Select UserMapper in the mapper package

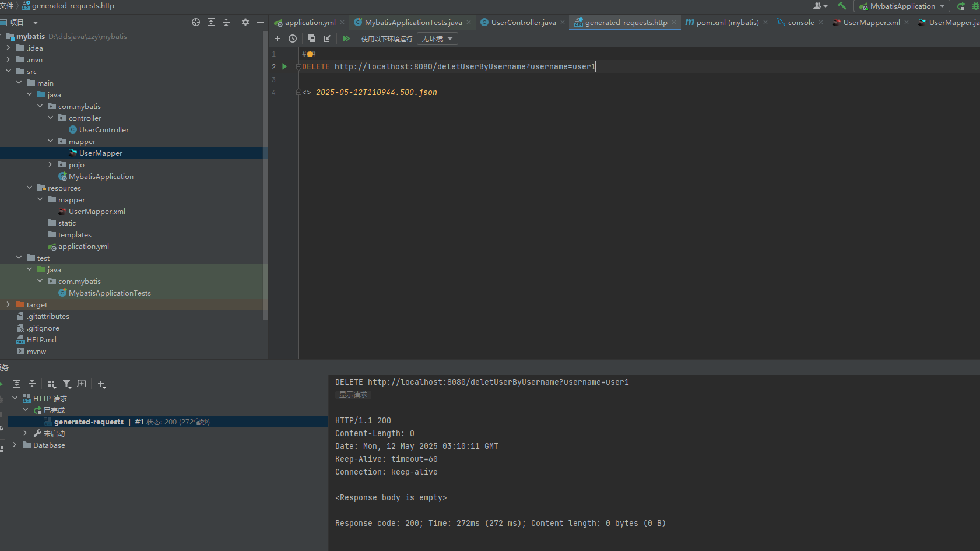101,153
